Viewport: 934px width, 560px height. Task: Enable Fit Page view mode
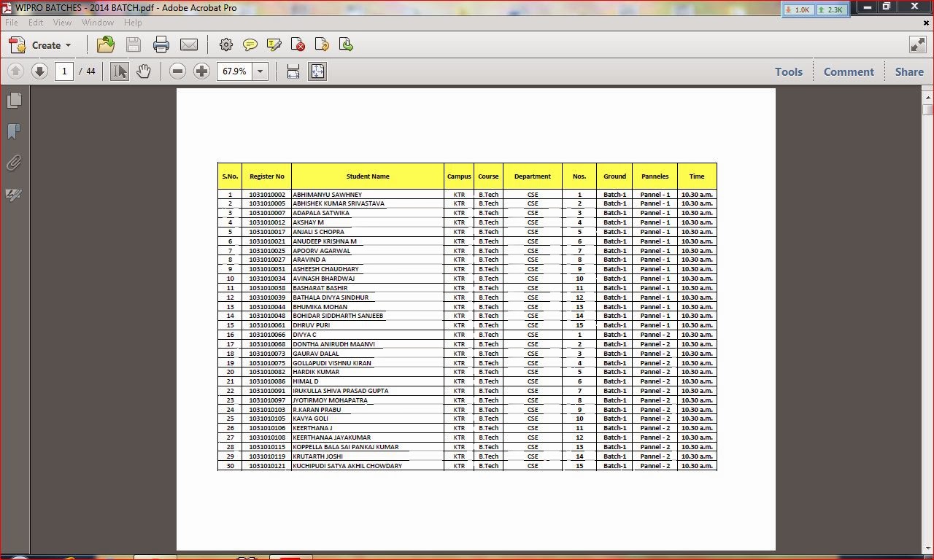317,71
